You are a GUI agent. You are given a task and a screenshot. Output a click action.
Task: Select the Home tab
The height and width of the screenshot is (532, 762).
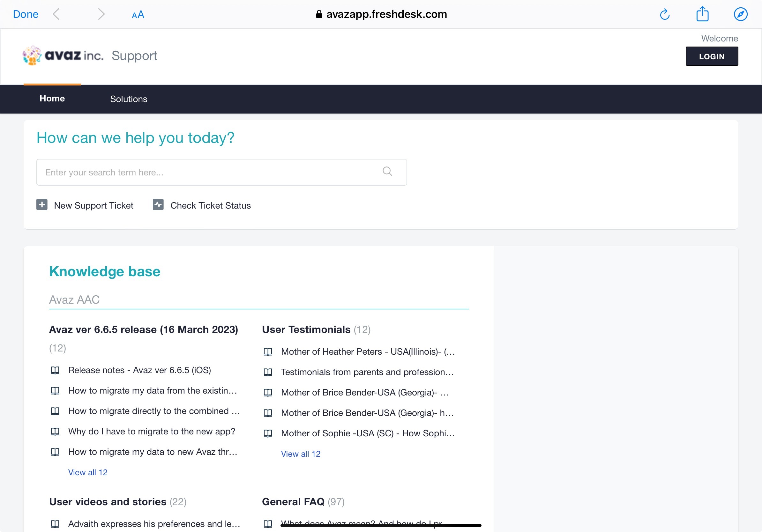(52, 99)
